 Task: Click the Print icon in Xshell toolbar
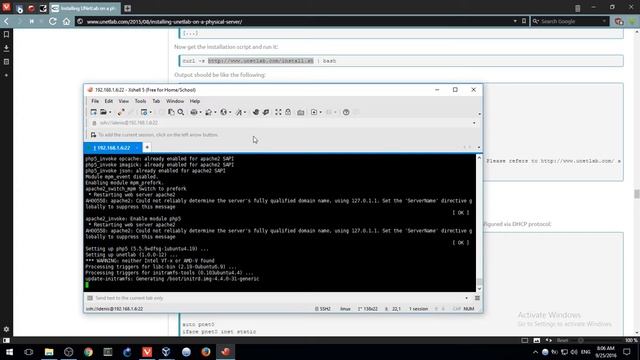pyautogui.click(x=194, y=112)
